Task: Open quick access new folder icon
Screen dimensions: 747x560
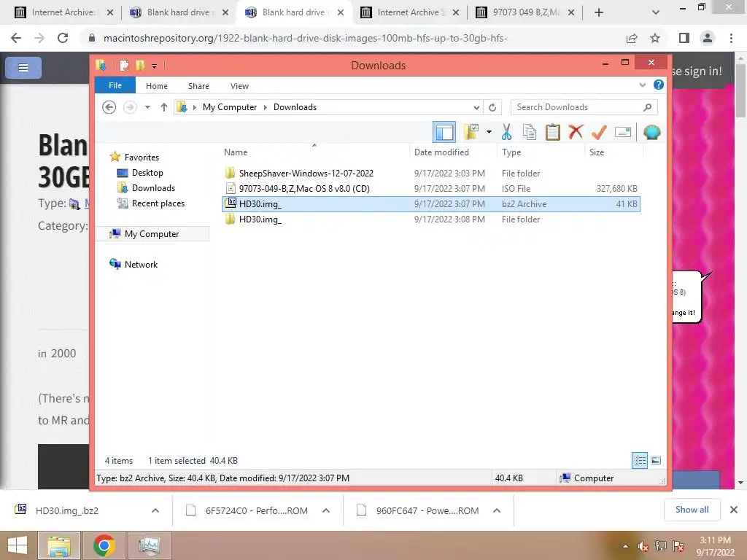Action: pos(139,65)
